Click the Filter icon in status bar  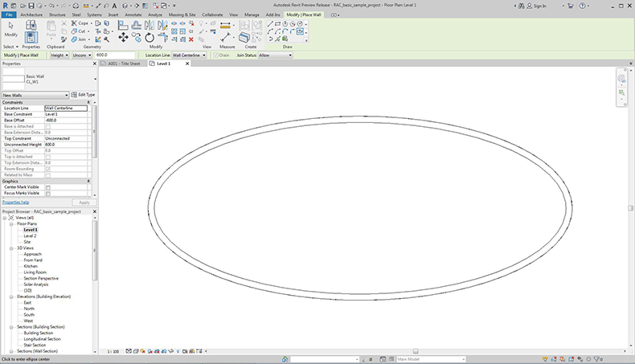click(x=596, y=359)
